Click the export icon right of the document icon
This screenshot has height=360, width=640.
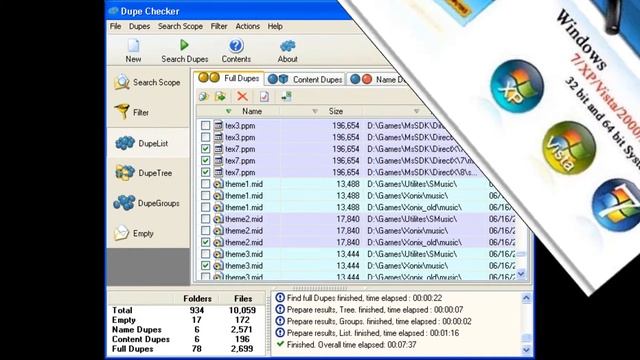pos(287,96)
